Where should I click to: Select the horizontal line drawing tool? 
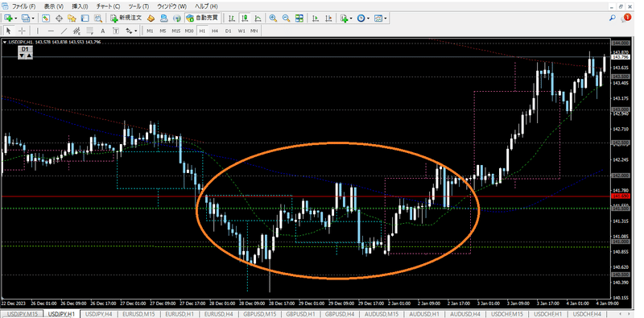[x=51, y=31]
